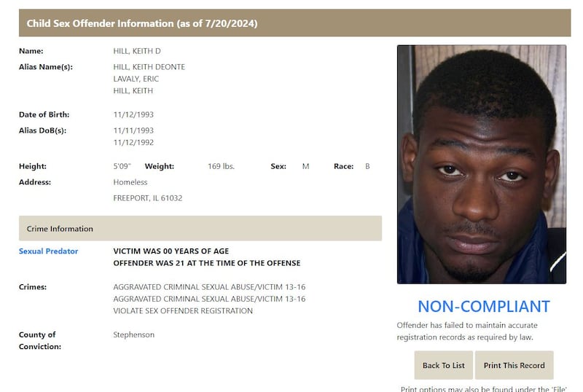Click the weight value 169 lbs.
The image size is (583, 392).
coord(222,166)
